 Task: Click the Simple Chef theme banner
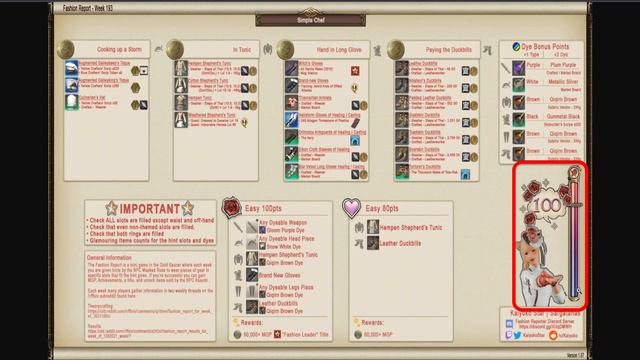click(311, 20)
